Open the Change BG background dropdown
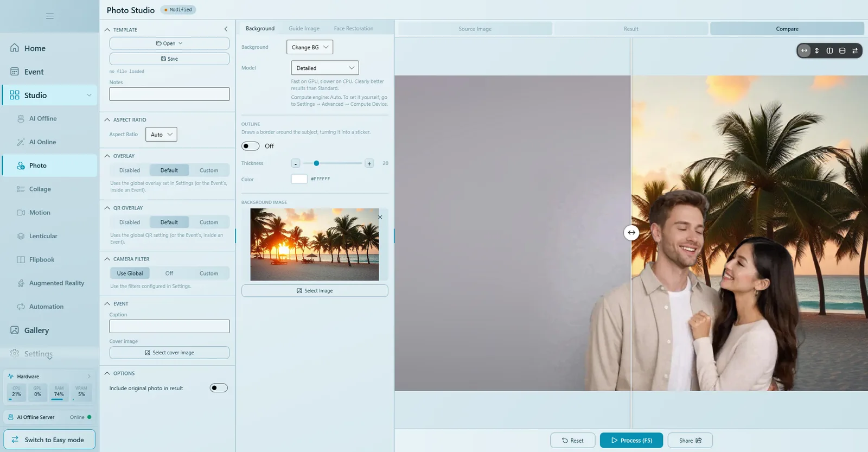Screen dimensions: 868x452 [310, 47]
